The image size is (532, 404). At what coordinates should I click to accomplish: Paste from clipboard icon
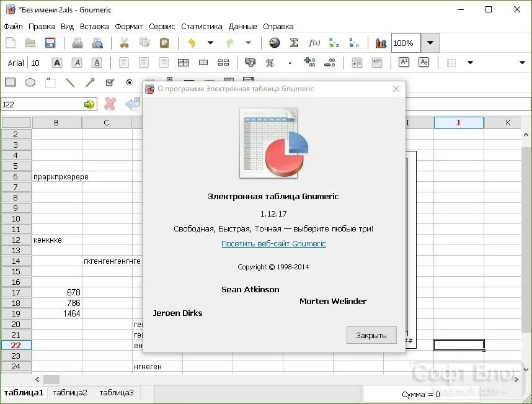[x=164, y=43]
